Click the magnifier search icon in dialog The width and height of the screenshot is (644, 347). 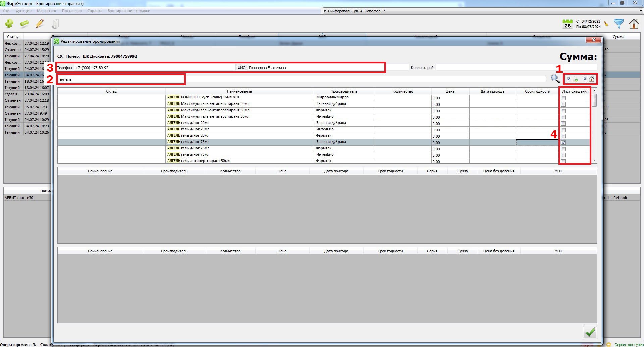point(555,79)
